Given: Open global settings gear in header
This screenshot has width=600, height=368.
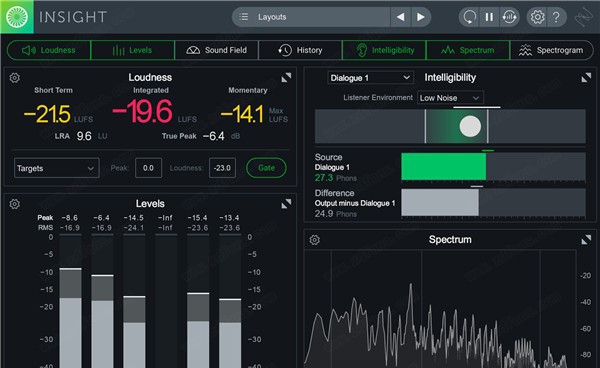Looking at the screenshot, I should 537,17.
